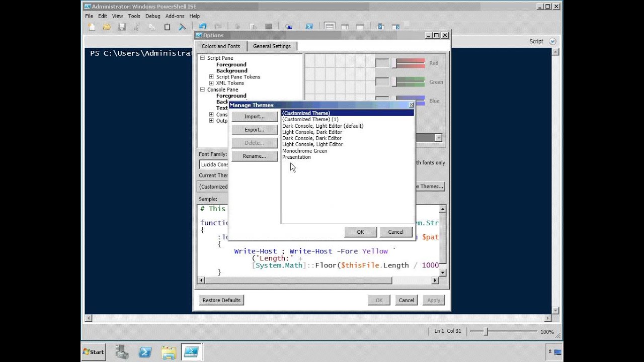The height and width of the screenshot is (362, 644).
Task: Expand the XML Tokens tree node
Action: coord(211,83)
